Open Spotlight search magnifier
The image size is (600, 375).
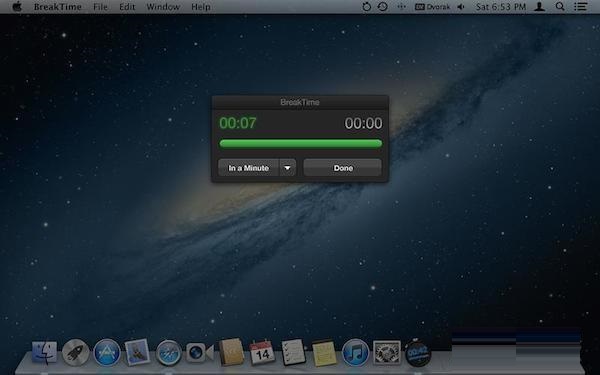pos(560,7)
